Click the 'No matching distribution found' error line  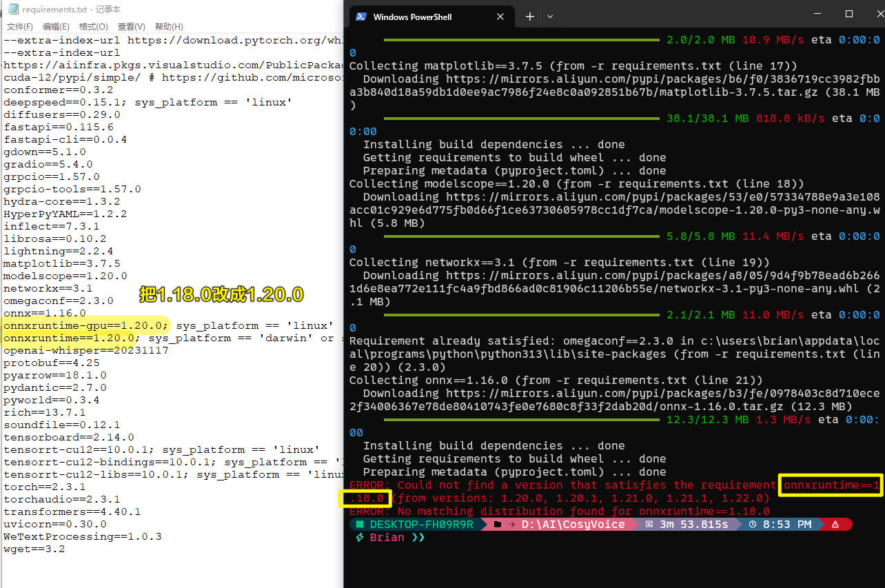click(560, 511)
